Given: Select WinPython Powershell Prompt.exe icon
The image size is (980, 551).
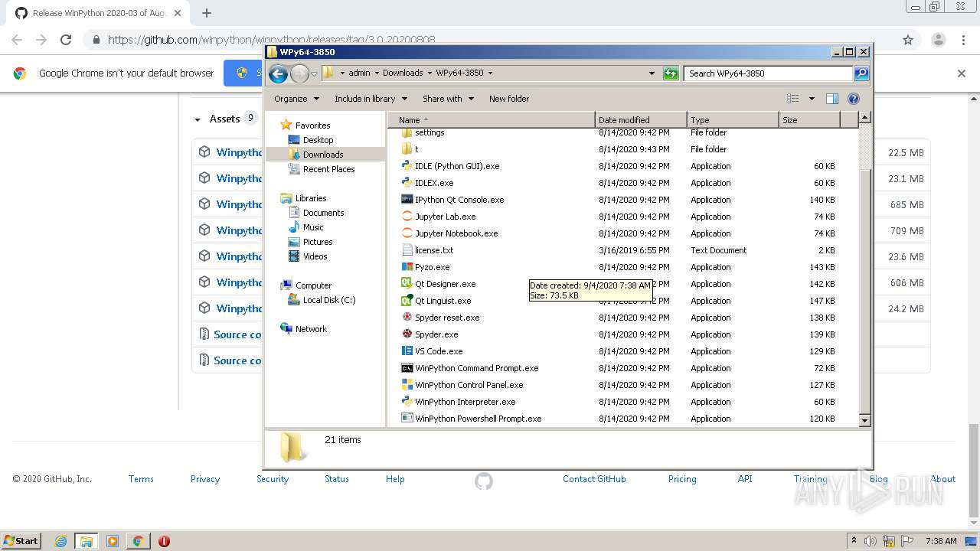Looking at the screenshot, I should pyautogui.click(x=407, y=419).
